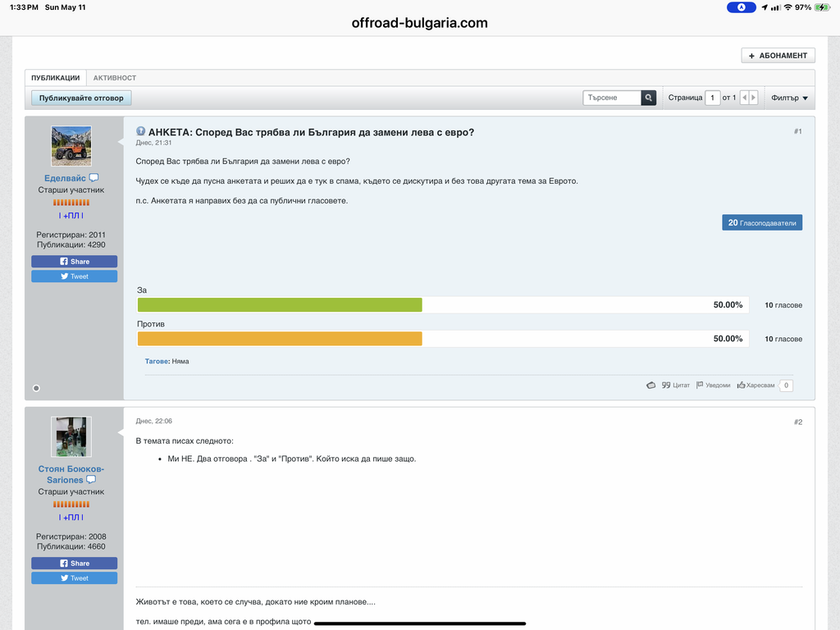Share first post via Facebook Share button
Image resolution: width=840 pixels, height=630 pixels.
pyautogui.click(x=75, y=262)
